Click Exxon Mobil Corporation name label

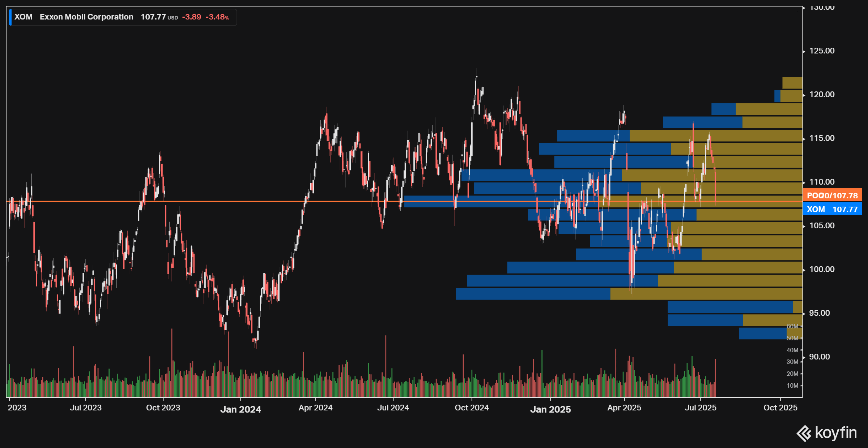tap(86, 17)
